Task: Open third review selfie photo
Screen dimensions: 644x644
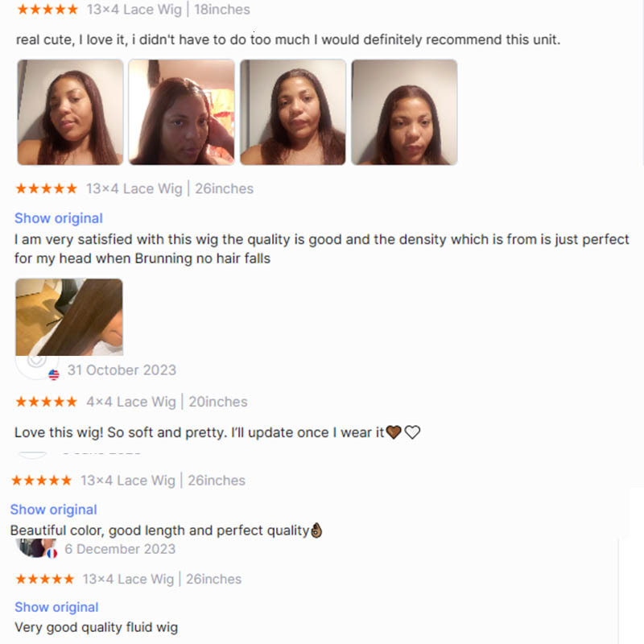Action: pyautogui.click(x=293, y=112)
